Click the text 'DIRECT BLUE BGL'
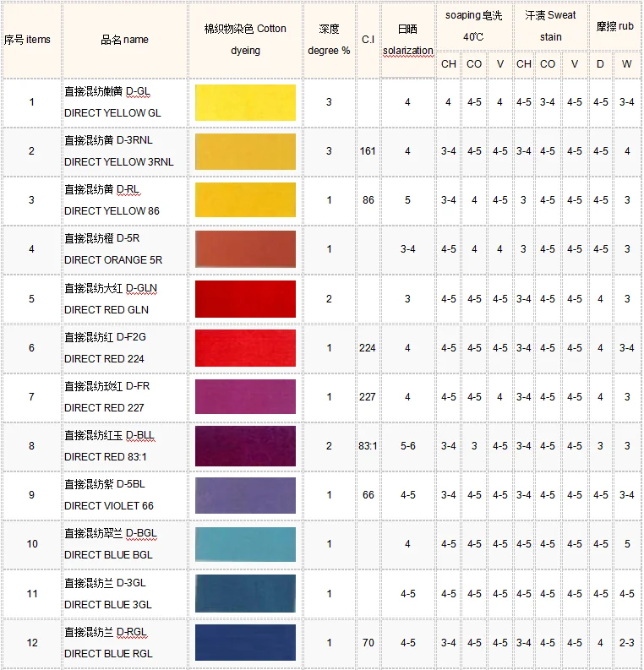The image size is (644, 670). click(x=108, y=555)
